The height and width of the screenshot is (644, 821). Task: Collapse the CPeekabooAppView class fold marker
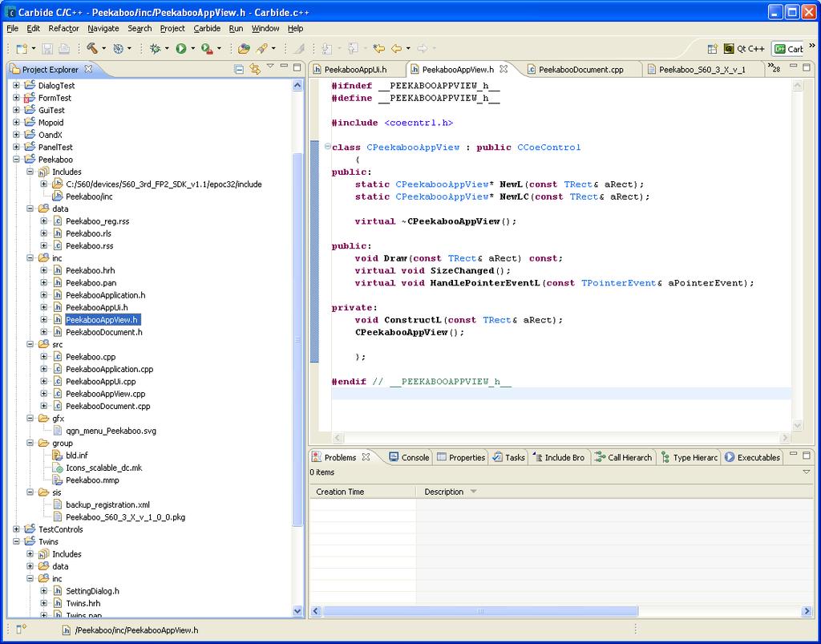(x=327, y=147)
